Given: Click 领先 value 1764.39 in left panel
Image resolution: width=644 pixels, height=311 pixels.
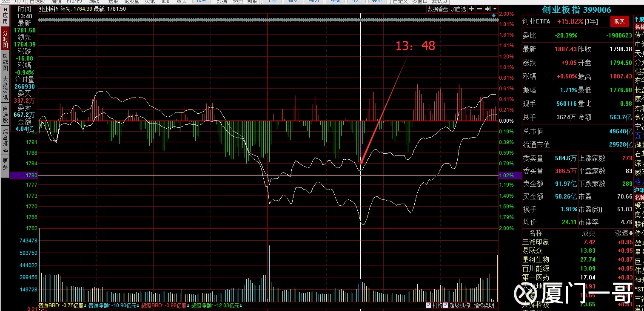Looking at the screenshot, I should (x=25, y=44).
